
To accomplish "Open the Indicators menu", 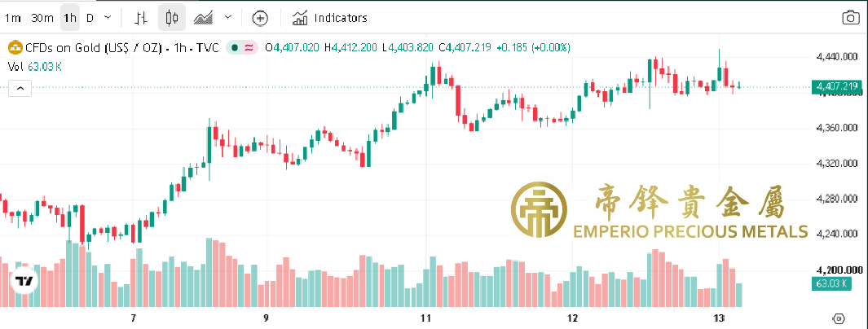I will [330, 18].
